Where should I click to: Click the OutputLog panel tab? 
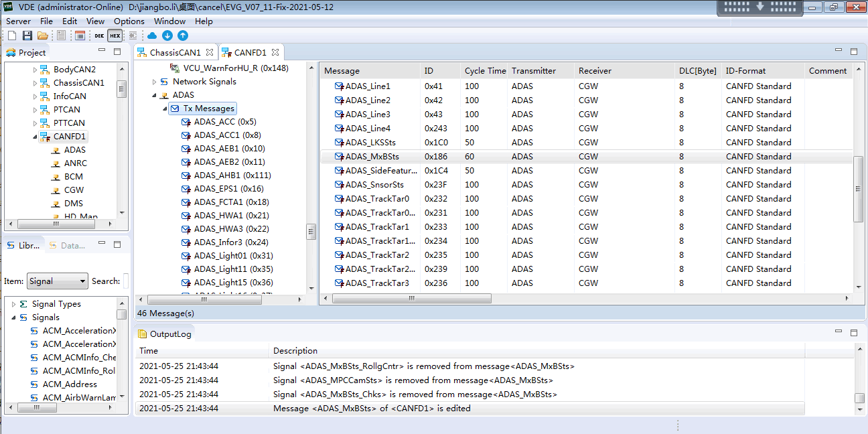[x=165, y=334]
